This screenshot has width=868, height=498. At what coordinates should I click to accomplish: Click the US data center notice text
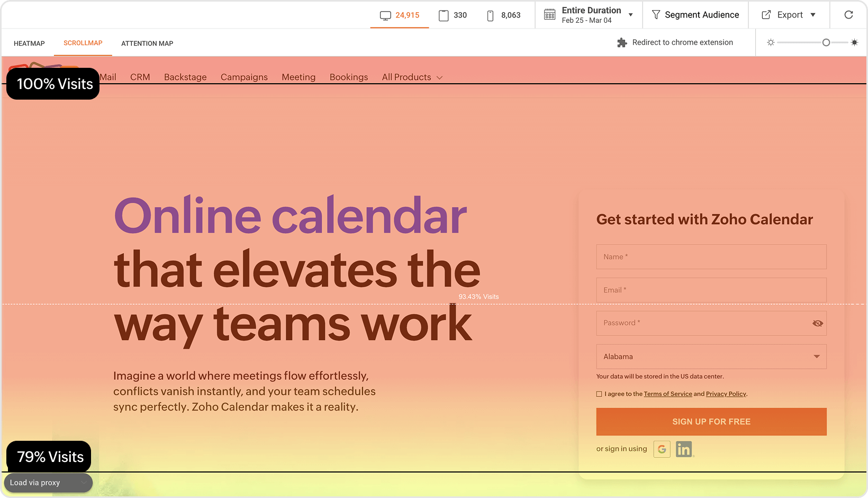[x=660, y=377]
